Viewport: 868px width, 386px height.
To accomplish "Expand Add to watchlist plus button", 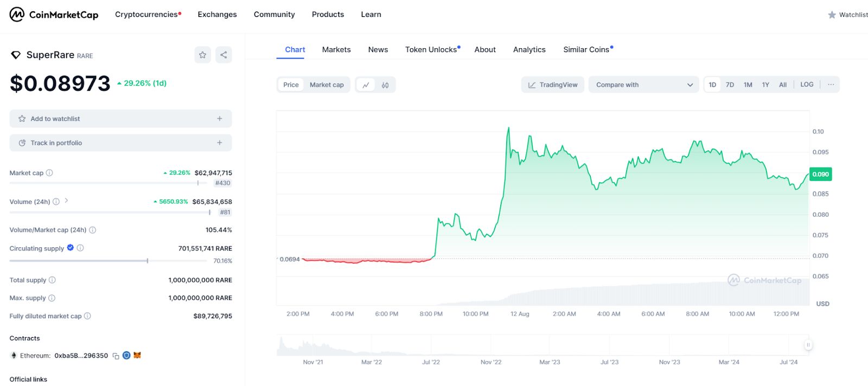I will point(220,119).
